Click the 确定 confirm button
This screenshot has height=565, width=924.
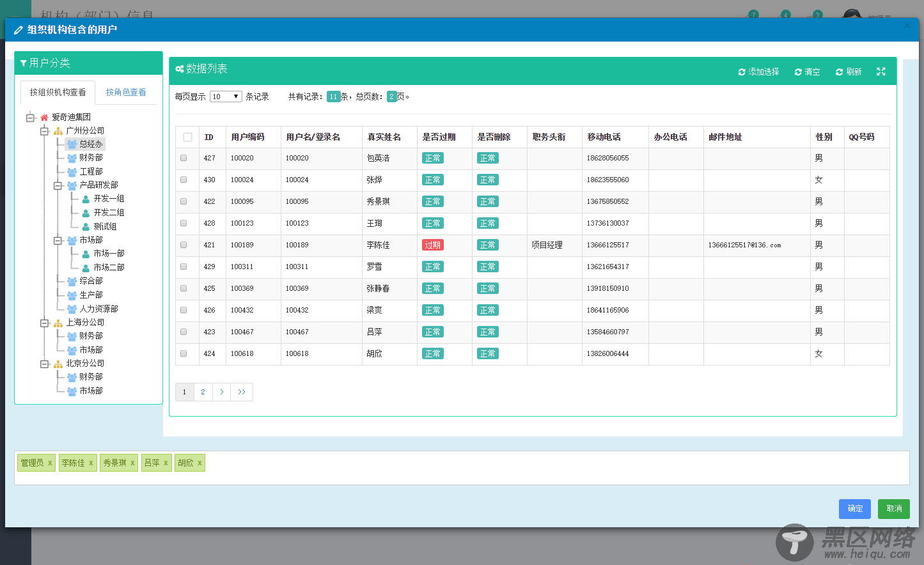tap(855, 509)
